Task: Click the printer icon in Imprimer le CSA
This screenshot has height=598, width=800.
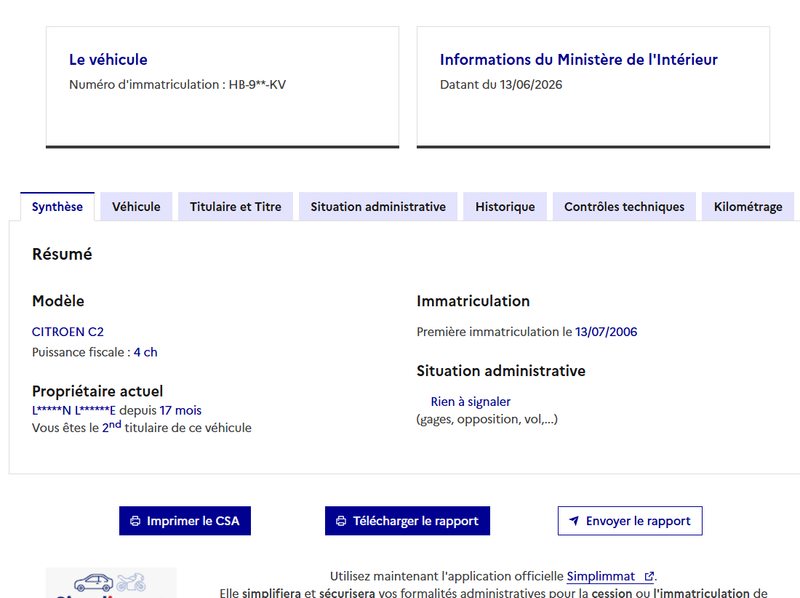Action: (x=135, y=521)
